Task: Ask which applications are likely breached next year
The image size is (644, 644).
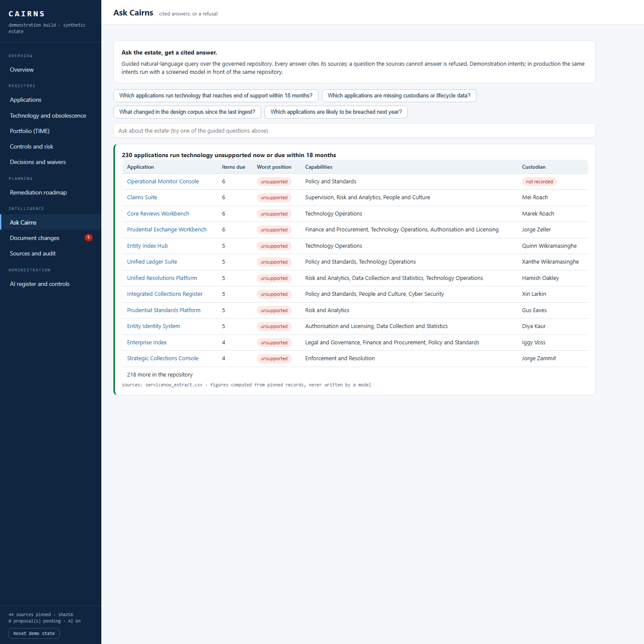Action: pyautogui.click(x=336, y=112)
